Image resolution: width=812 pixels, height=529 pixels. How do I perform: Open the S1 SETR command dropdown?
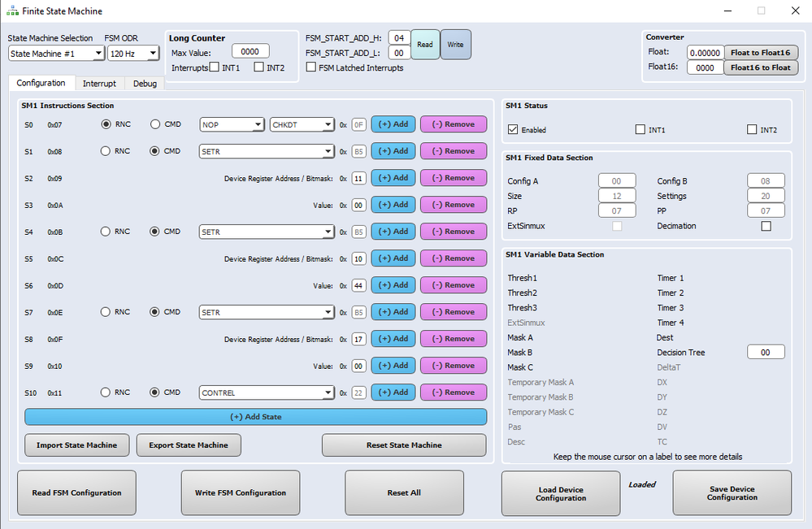(x=266, y=152)
